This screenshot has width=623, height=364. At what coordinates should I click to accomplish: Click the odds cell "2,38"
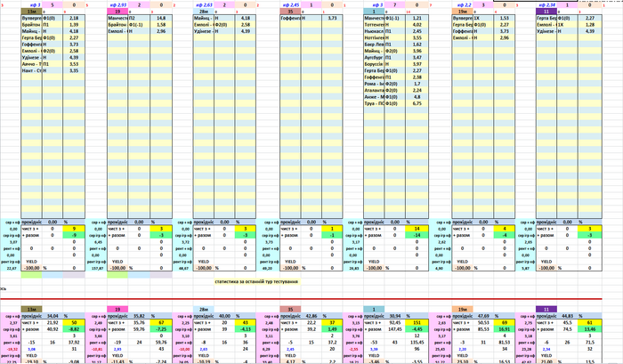click(x=417, y=77)
